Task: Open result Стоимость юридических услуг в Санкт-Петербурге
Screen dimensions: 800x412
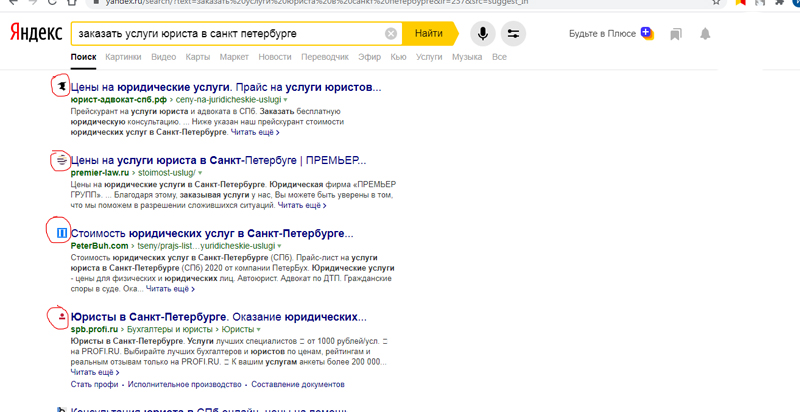Action: pos(212,234)
